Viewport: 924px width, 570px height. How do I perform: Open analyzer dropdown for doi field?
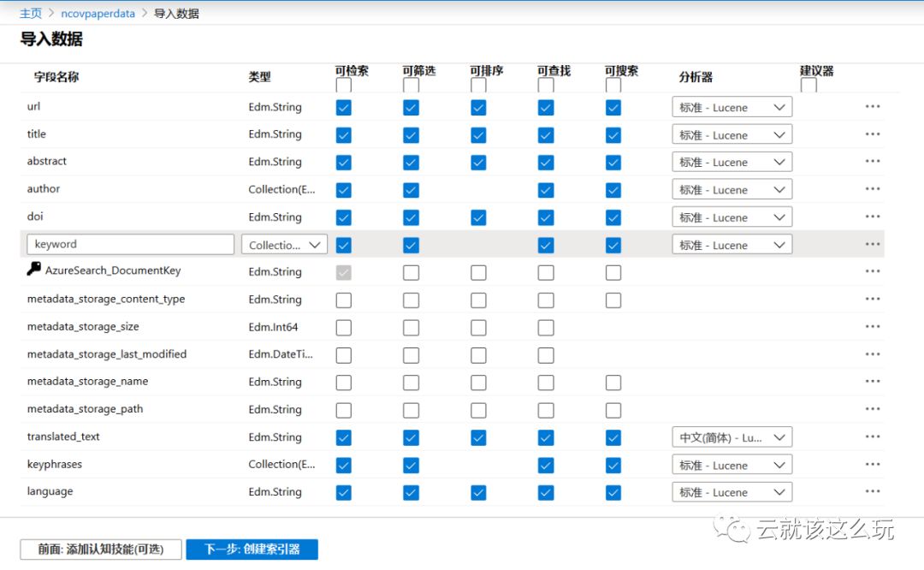[731, 217]
